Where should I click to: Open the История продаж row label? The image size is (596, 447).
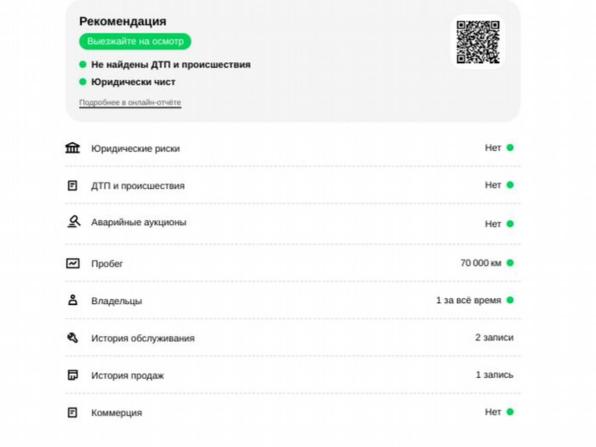click(x=127, y=376)
